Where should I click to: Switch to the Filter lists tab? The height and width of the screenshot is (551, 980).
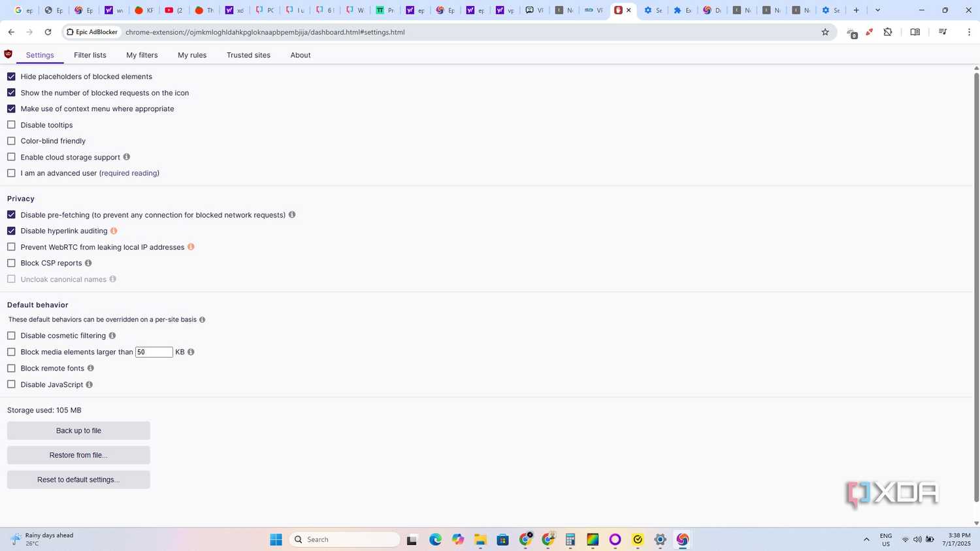coord(90,55)
